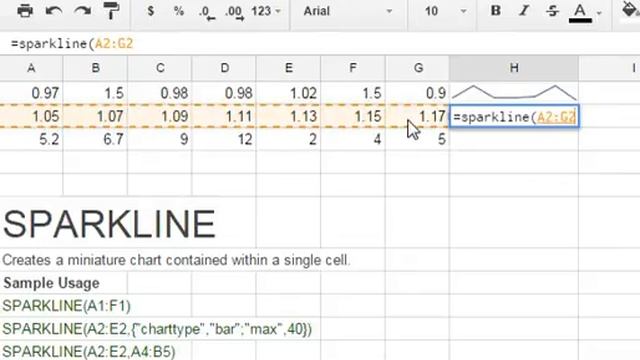This screenshot has height=360, width=640.
Task: Click the SPARKLINE charttype bar example
Action: [157, 329]
